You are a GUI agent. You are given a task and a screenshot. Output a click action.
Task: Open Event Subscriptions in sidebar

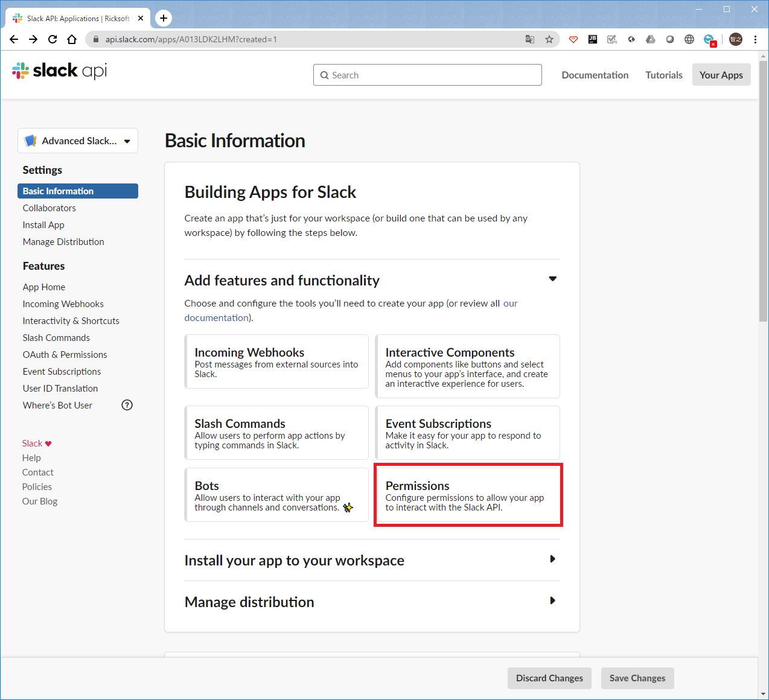tap(62, 372)
